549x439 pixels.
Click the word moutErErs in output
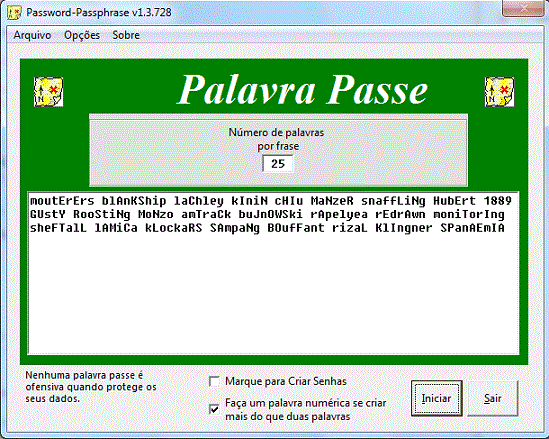click(x=62, y=201)
